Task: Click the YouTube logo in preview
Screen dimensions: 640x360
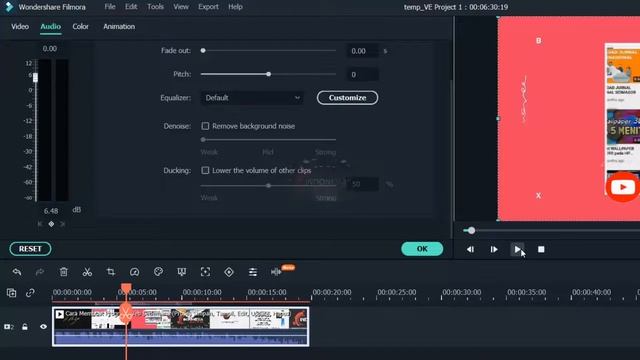Action: 622,187
